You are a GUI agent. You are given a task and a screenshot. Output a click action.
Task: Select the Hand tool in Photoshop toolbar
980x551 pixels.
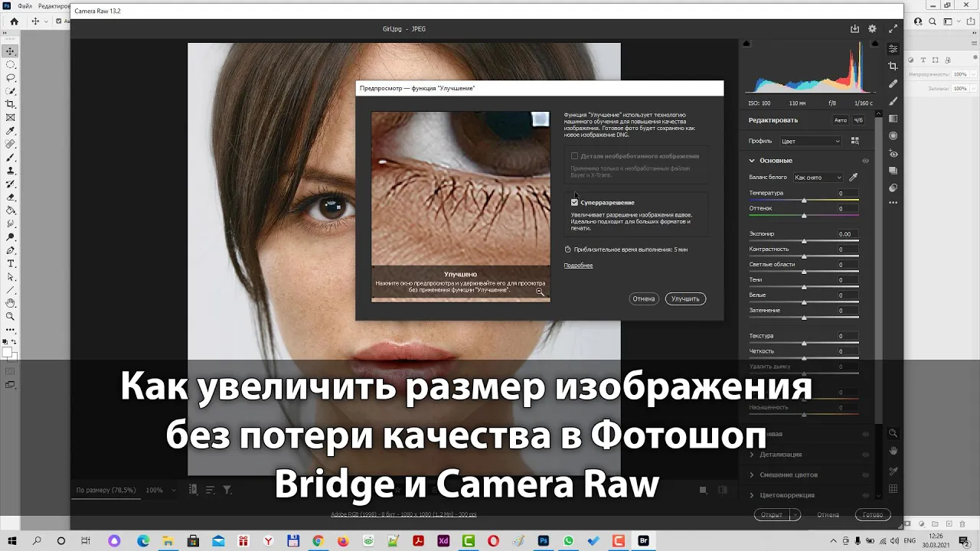click(x=11, y=303)
